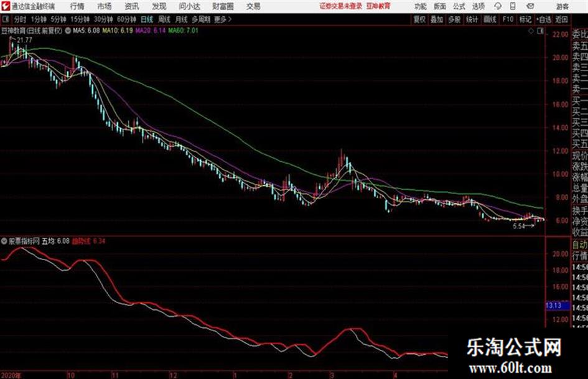Viewport: 588px width, 379px height.
Task: Click the 证券交易未登录 login link
Action: coord(341,6)
